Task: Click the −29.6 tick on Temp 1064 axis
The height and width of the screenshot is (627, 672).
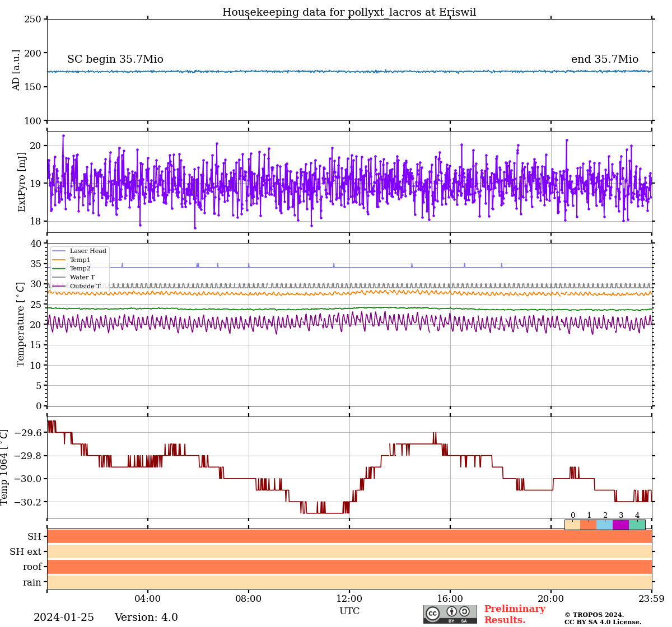Action: click(27, 433)
